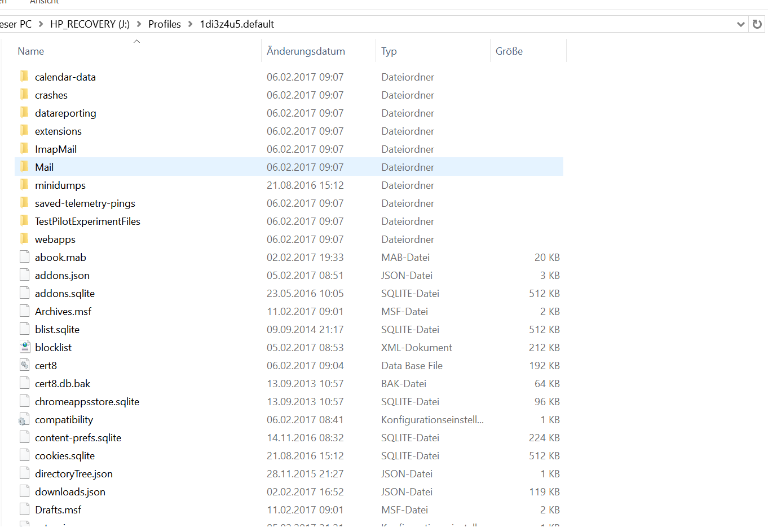768x532 pixels.
Task: Click the Mail folder icon
Action: pyautogui.click(x=24, y=167)
